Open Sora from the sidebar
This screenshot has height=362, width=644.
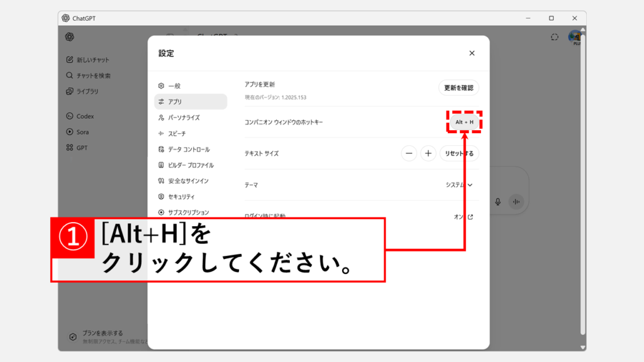77,132
